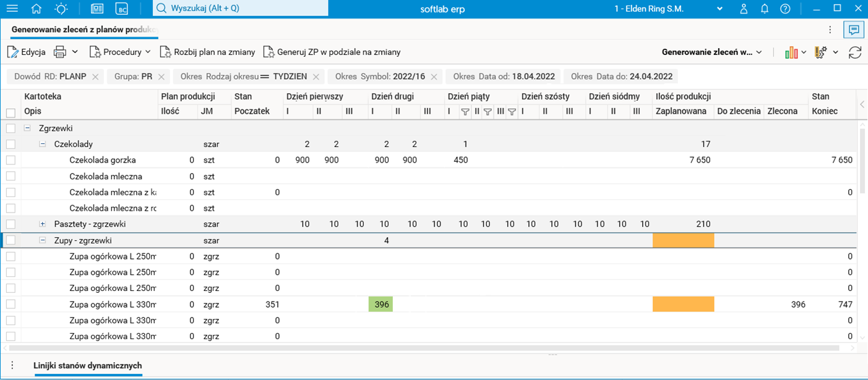Screen dimensions: 868x380
Task: Click the Czekolada gorzka row name
Action: pos(103,160)
